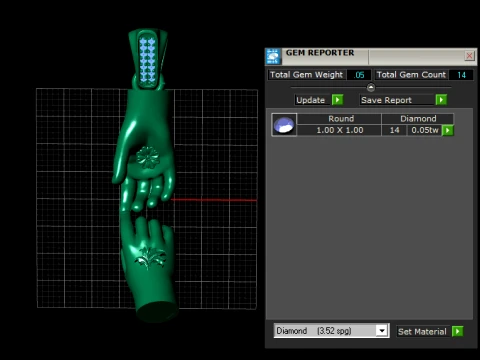
Task: Click the Update label button
Action: click(x=311, y=100)
